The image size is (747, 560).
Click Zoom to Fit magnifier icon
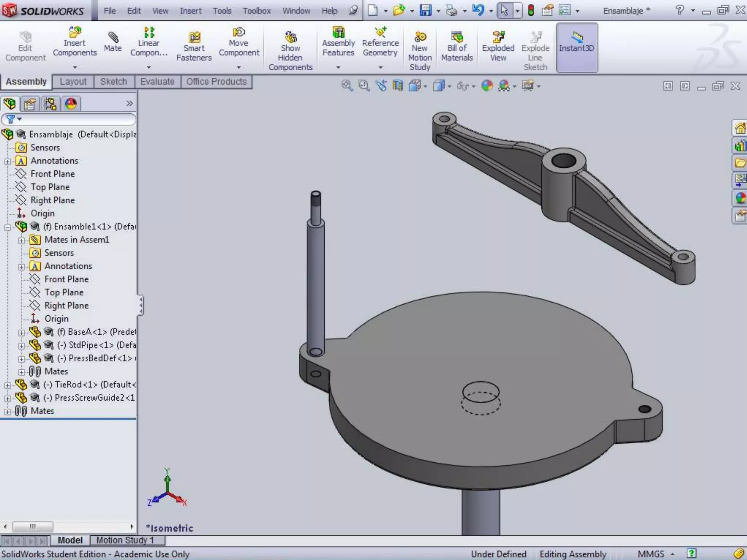click(347, 86)
